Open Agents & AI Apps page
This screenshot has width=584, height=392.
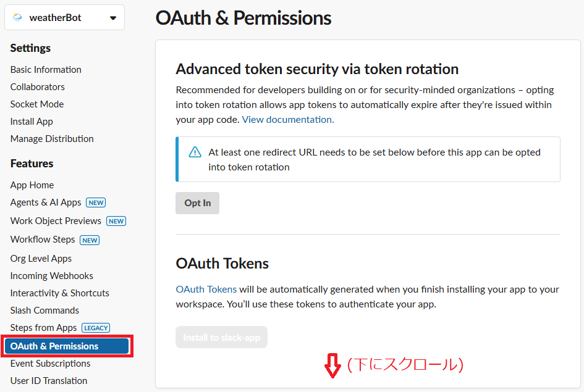point(46,202)
